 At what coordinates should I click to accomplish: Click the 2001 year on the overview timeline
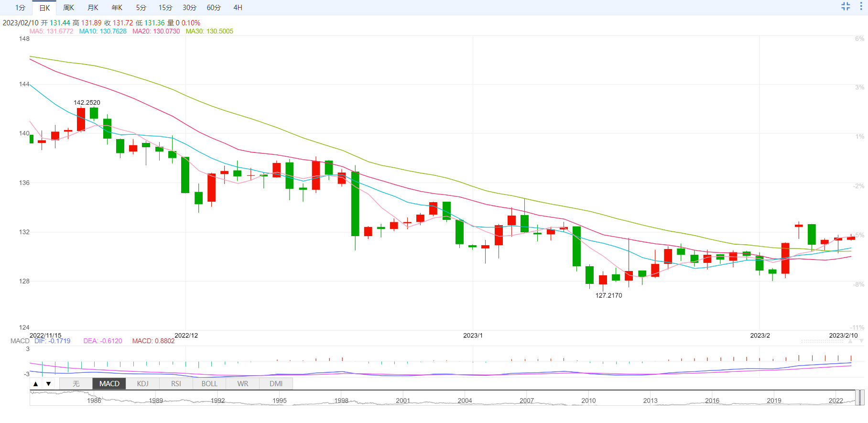click(403, 401)
